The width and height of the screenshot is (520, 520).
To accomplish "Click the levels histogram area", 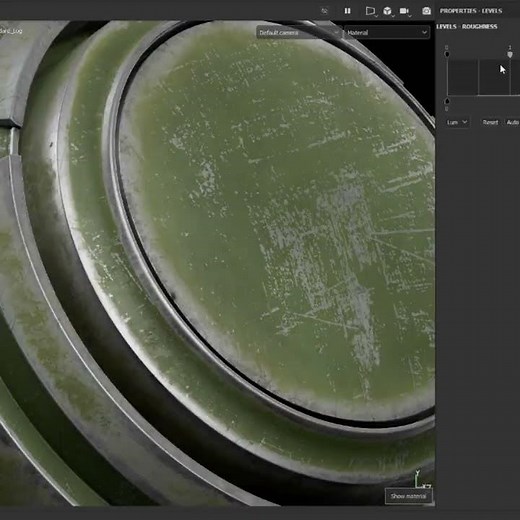I will [483, 77].
